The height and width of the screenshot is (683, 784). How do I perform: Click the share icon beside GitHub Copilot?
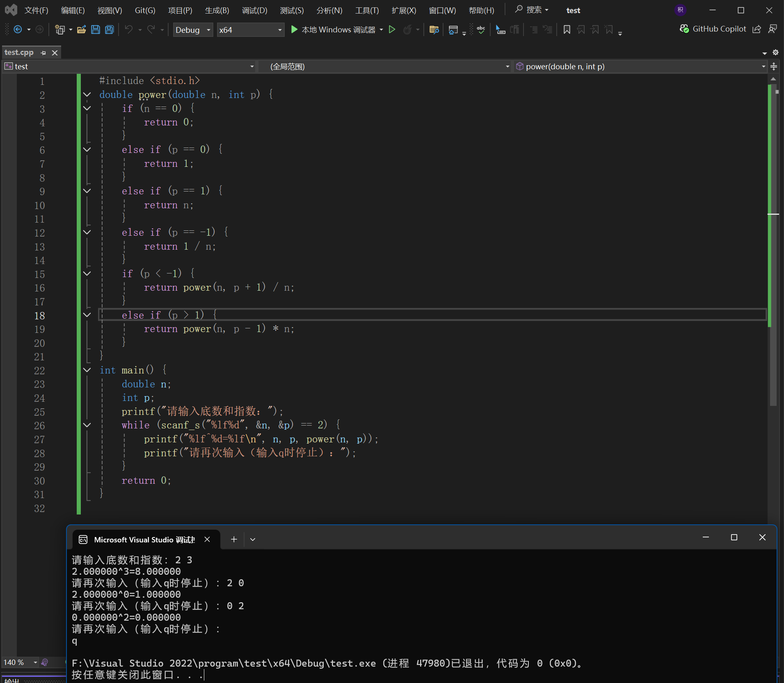point(757,29)
